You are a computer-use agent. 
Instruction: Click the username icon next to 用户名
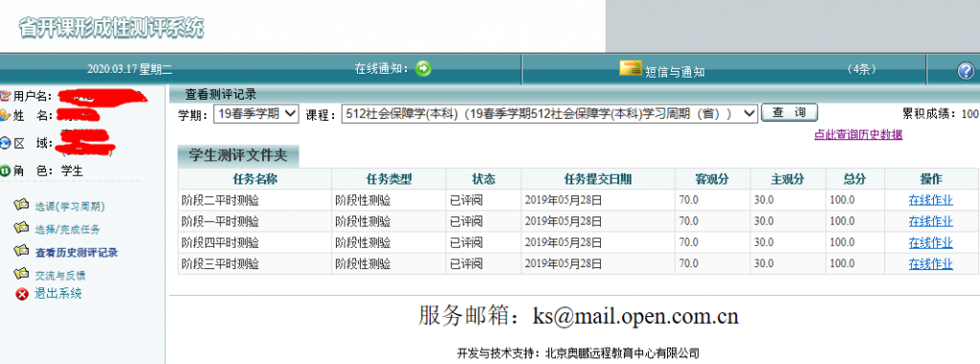click(6, 97)
